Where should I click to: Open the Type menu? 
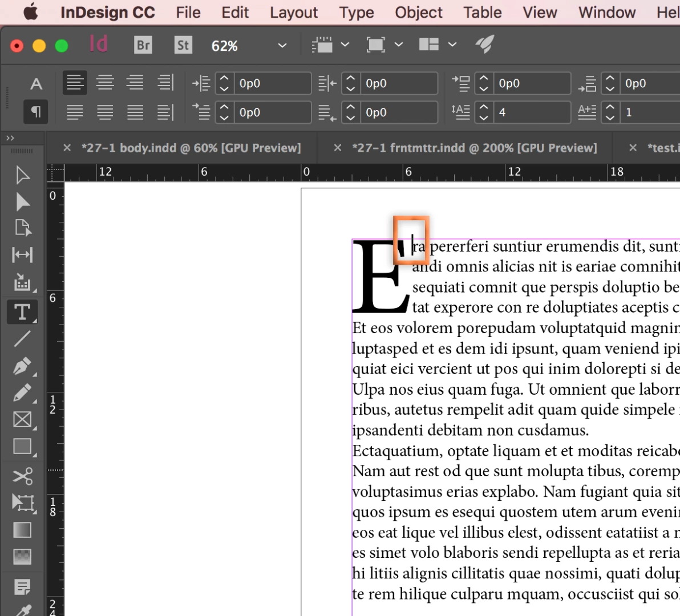(x=356, y=12)
